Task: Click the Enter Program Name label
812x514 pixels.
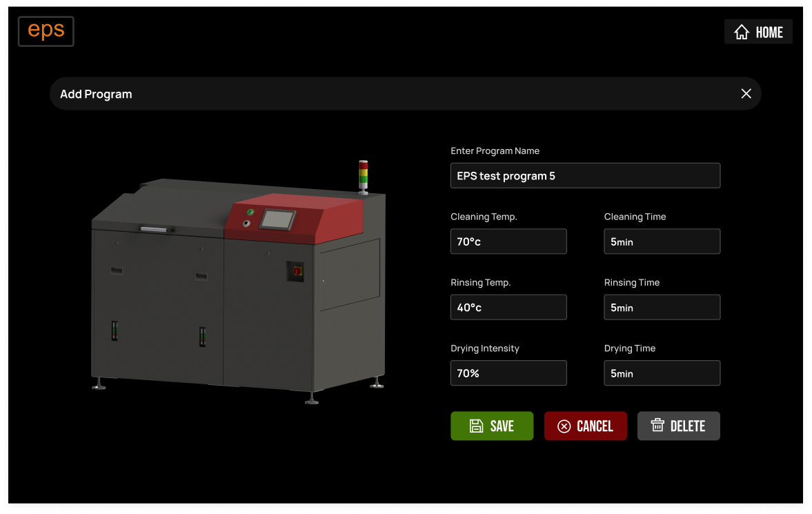Action: 495,151
